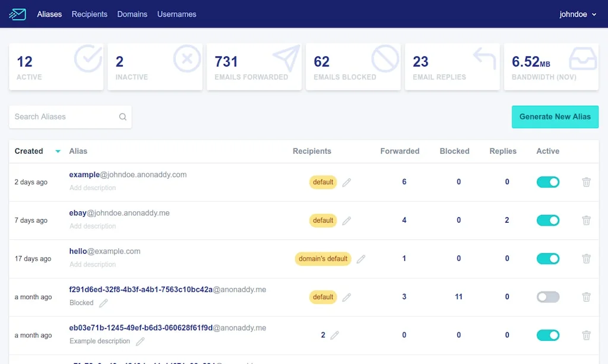Edit recipients for hello@example.com alias
The image size is (608, 364).
point(361,259)
